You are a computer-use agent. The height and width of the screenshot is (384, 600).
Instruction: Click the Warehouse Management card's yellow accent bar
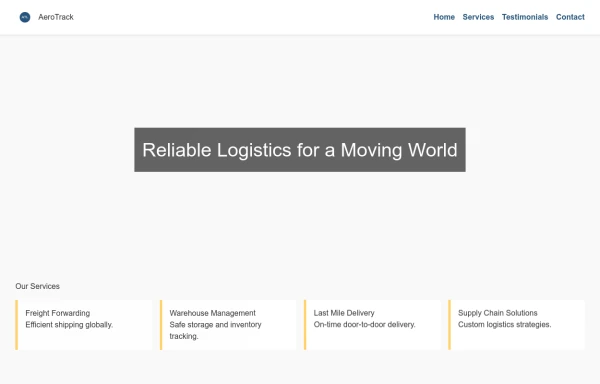[161, 325]
